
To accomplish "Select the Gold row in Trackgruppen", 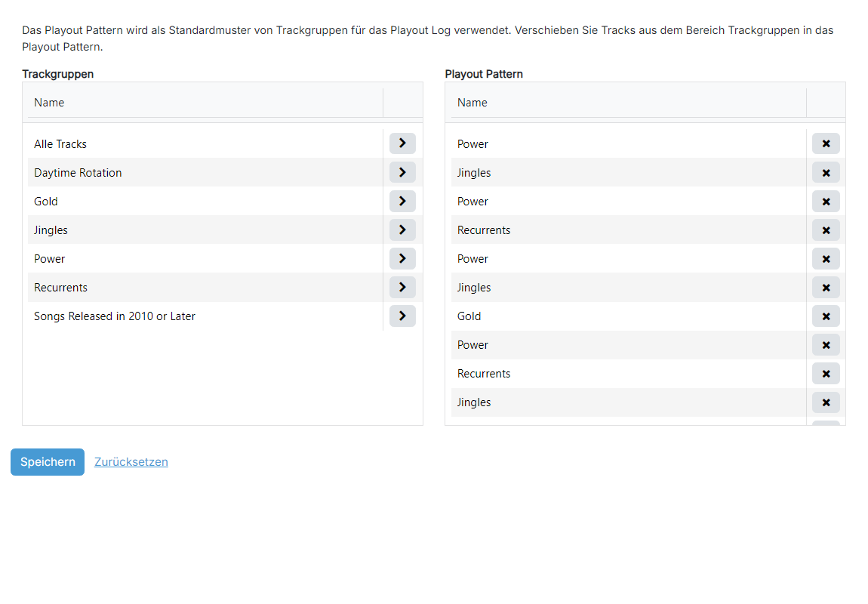I will click(x=205, y=201).
